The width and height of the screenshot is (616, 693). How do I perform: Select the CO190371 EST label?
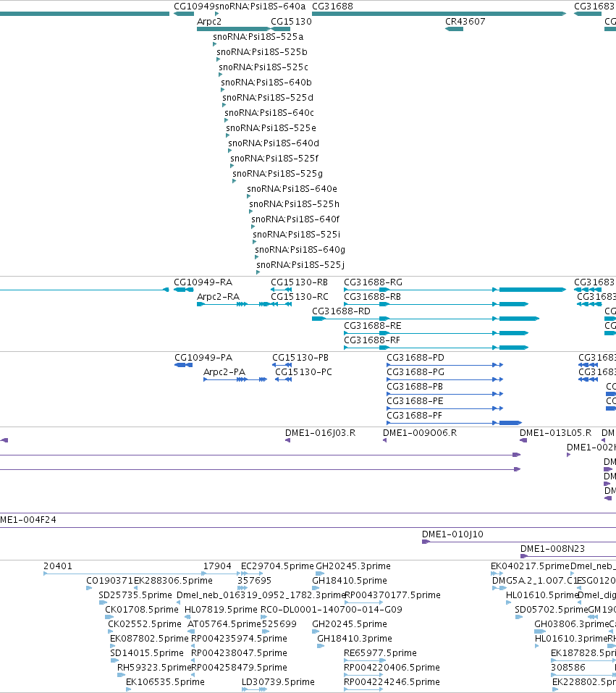point(109,580)
